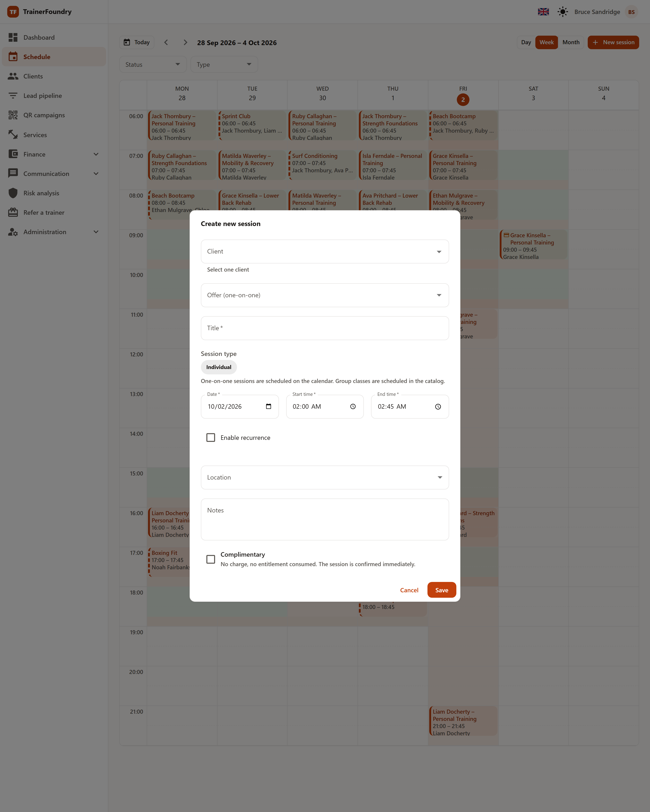Save the new session
The image size is (650, 812).
click(441, 590)
